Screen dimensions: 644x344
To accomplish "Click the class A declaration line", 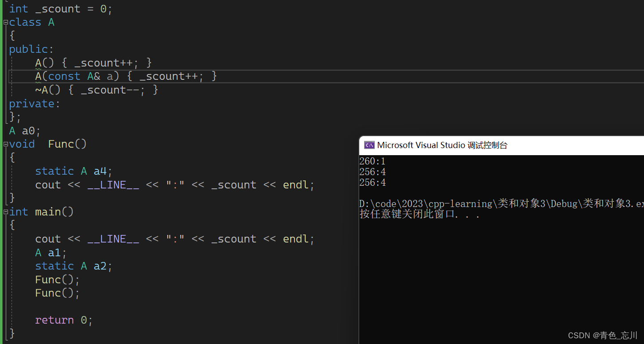I will tap(32, 22).
